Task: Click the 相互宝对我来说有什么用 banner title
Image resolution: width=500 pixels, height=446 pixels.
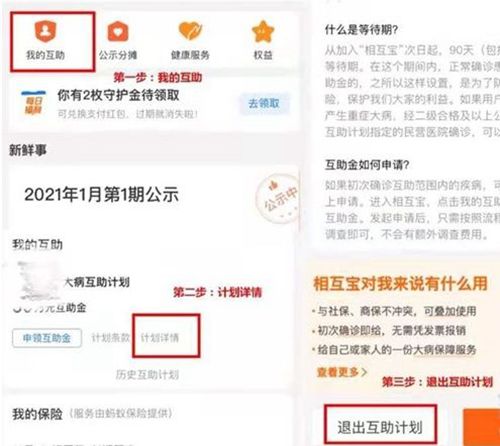Action: point(400,284)
